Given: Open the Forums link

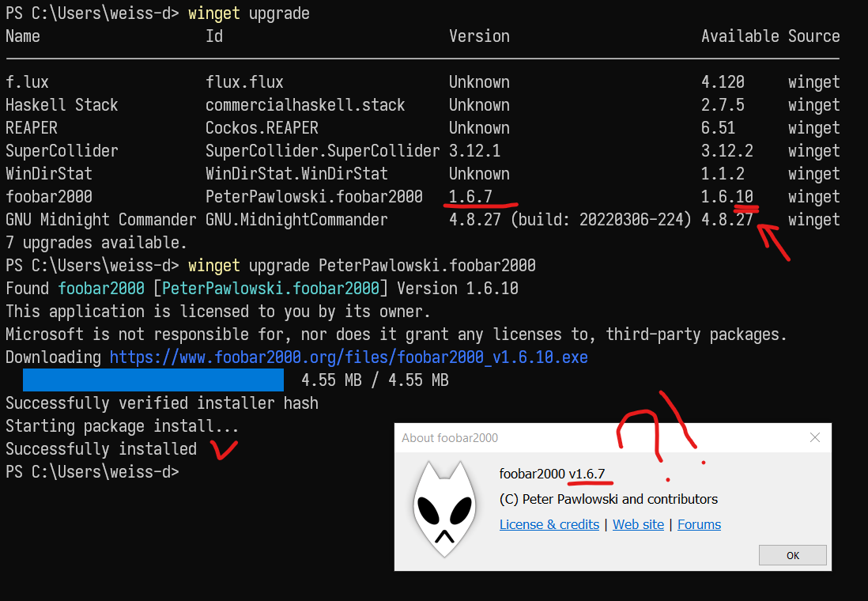Looking at the screenshot, I should click(699, 524).
